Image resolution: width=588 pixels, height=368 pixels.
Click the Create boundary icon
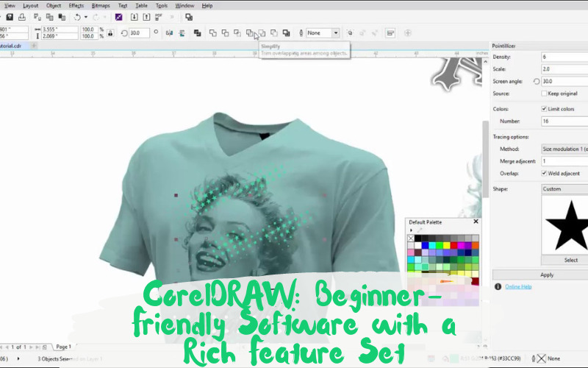click(286, 33)
